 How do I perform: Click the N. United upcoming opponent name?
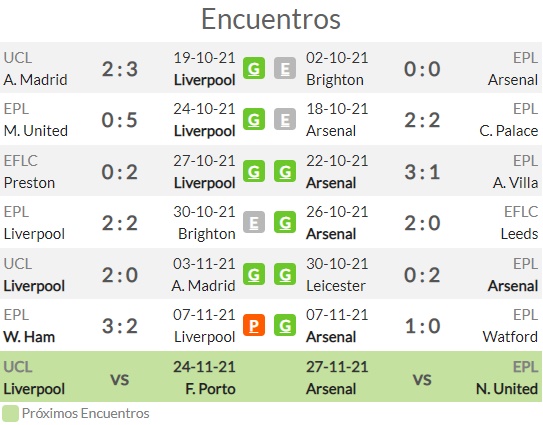507,389
